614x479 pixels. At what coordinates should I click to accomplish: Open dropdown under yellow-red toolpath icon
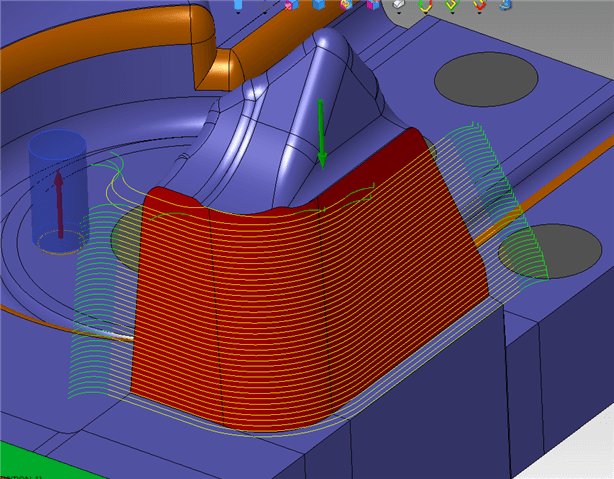point(479,13)
